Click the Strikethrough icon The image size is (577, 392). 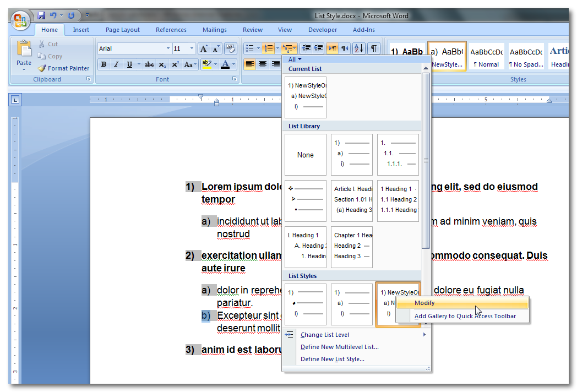coord(149,64)
